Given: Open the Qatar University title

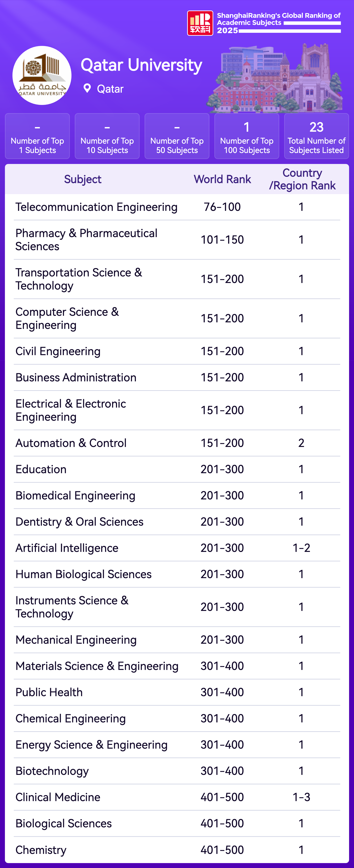Looking at the screenshot, I should pyautogui.click(x=141, y=65).
